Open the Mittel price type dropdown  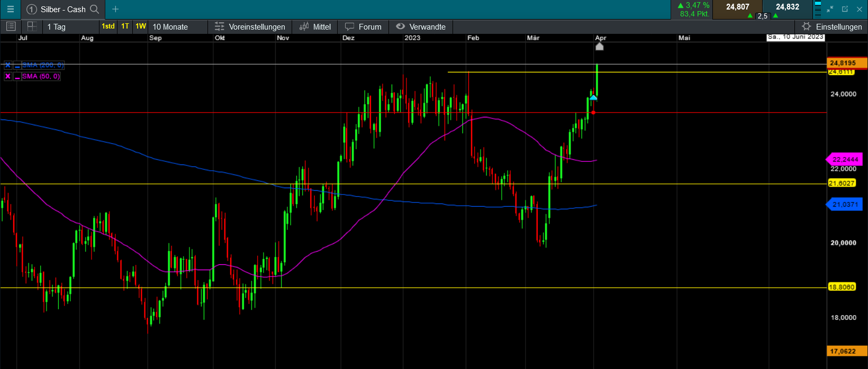[315, 26]
